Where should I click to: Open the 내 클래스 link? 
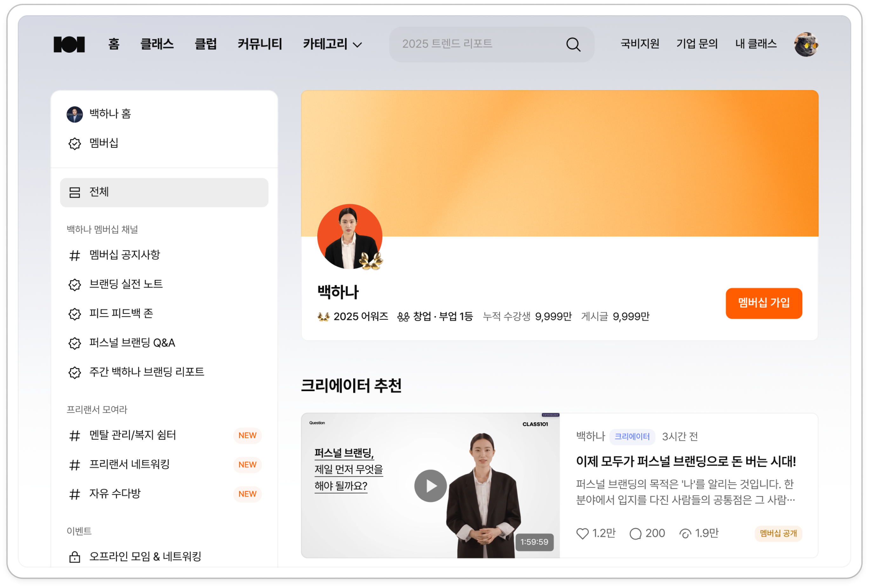(756, 44)
